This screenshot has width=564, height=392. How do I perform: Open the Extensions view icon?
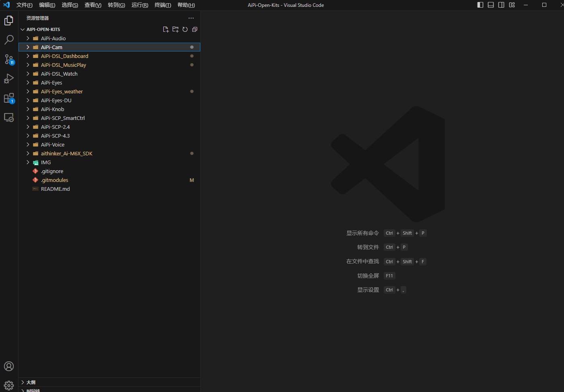[x=9, y=98]
